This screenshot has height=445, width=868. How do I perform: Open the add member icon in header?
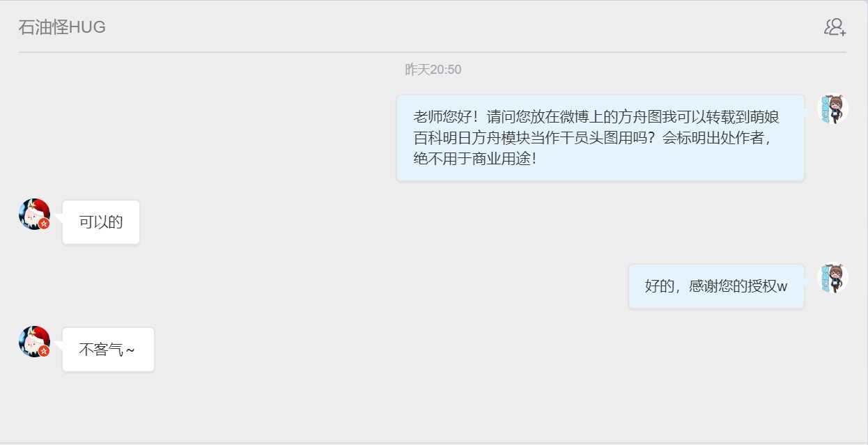[x=835, y=27]
